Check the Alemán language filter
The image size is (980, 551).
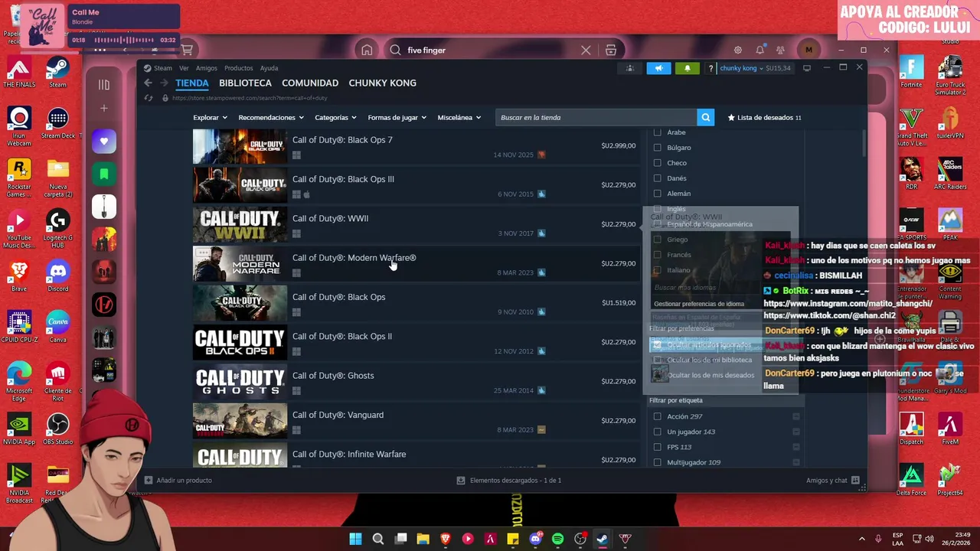(657, 194)
